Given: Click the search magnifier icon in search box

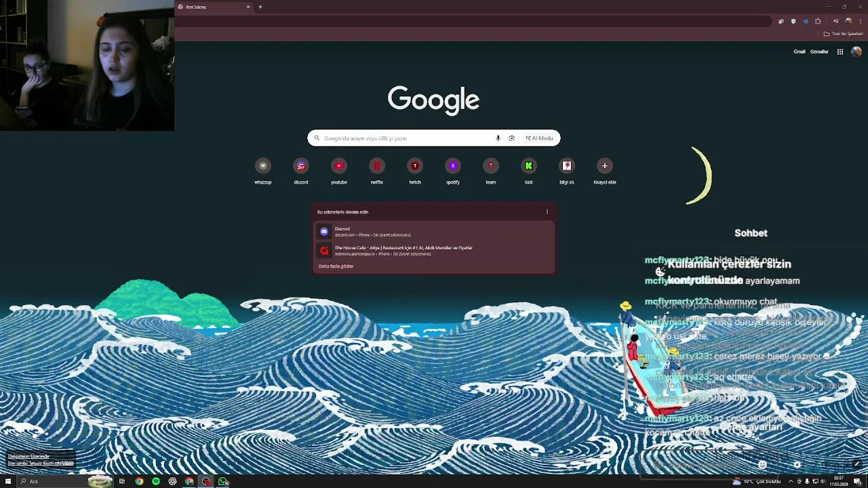Looking at the screenshot, I should coord(316,138).
